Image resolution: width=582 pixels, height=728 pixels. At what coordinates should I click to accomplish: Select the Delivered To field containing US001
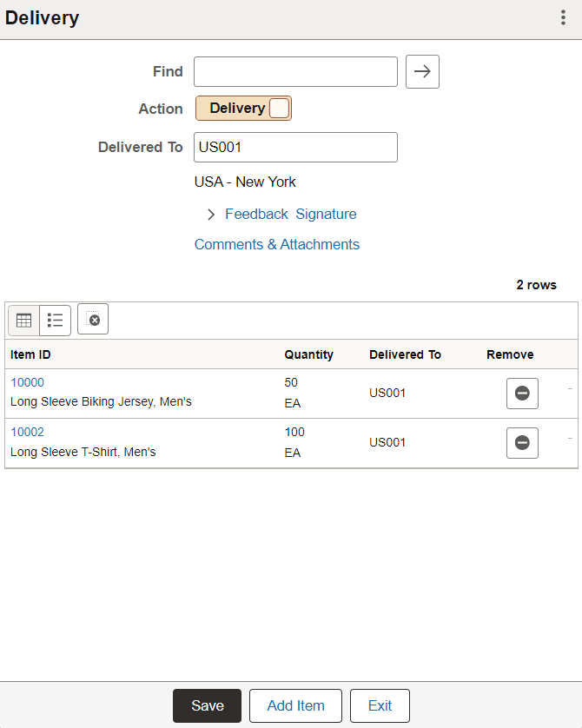tap(295, 147)
